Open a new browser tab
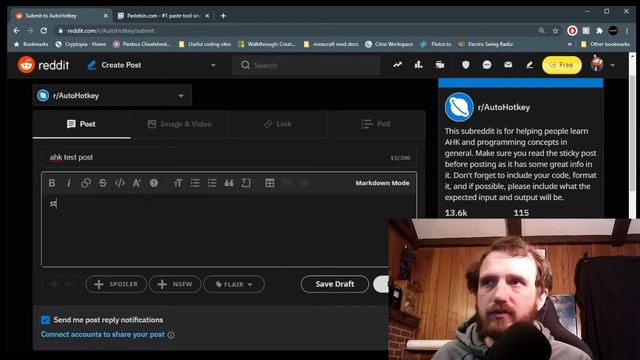Viewport: 640px width, 360px height. click(x=223, y=16)
